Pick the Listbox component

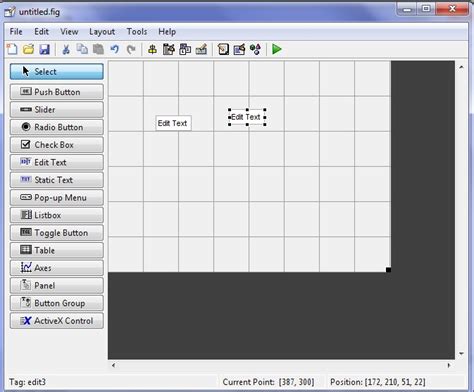57,215
